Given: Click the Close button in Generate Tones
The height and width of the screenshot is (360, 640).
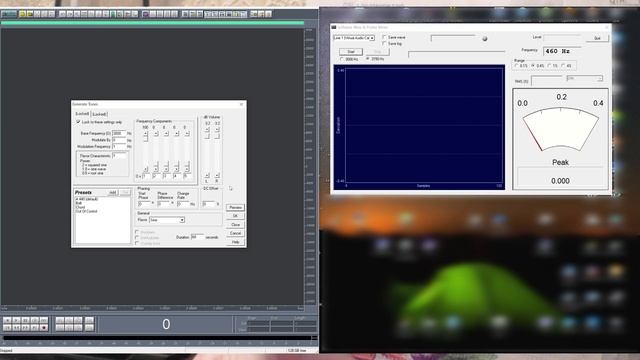Looking at the screenshot, I should click(x=235, y=225).
